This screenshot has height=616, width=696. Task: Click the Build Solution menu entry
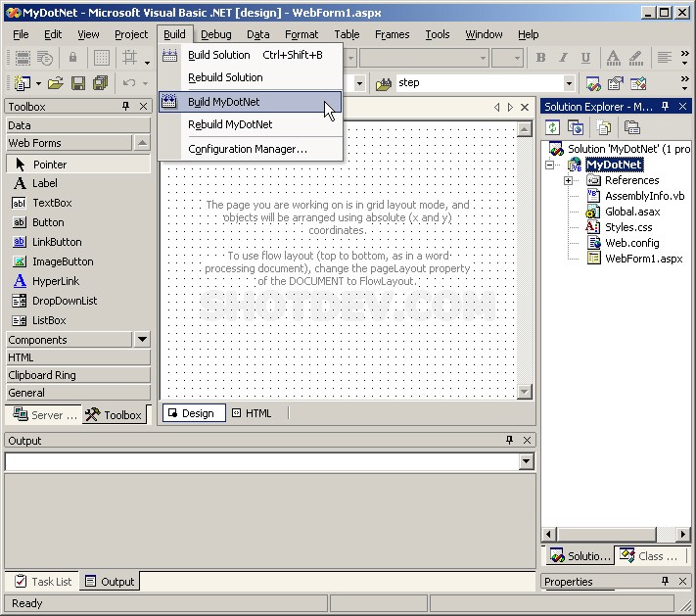pyautogui.click(x=251, y=55)
